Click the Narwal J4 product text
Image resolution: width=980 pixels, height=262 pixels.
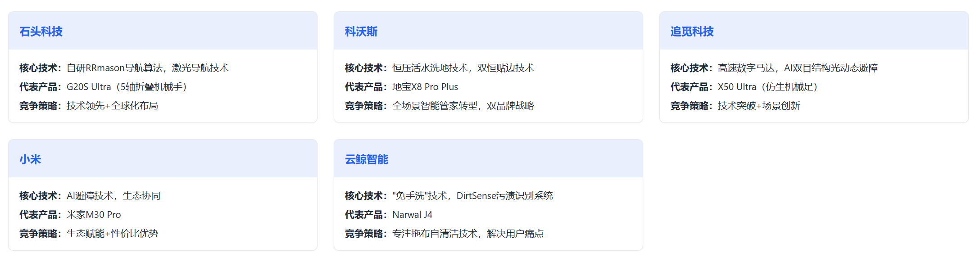point(412,215)
